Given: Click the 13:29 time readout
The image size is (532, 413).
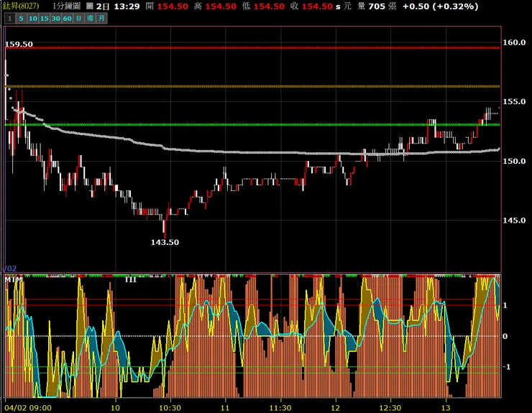Looking at the screenshot, I should (x=127, y=6).
